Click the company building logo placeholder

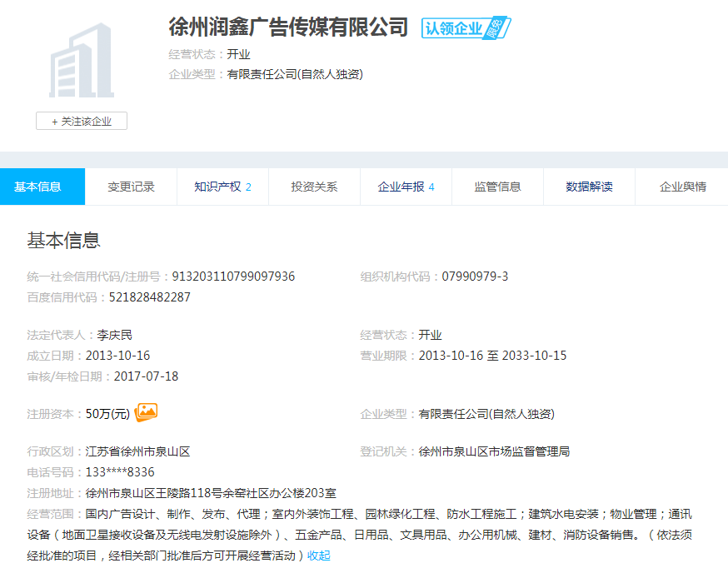81,60
